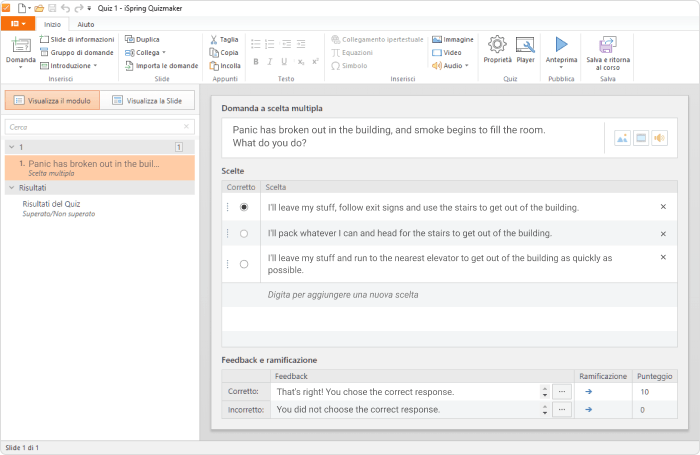This screenshot has width=700, height=455.
Task: Clear the Cerca search field
Action: [x=186, y=127]
